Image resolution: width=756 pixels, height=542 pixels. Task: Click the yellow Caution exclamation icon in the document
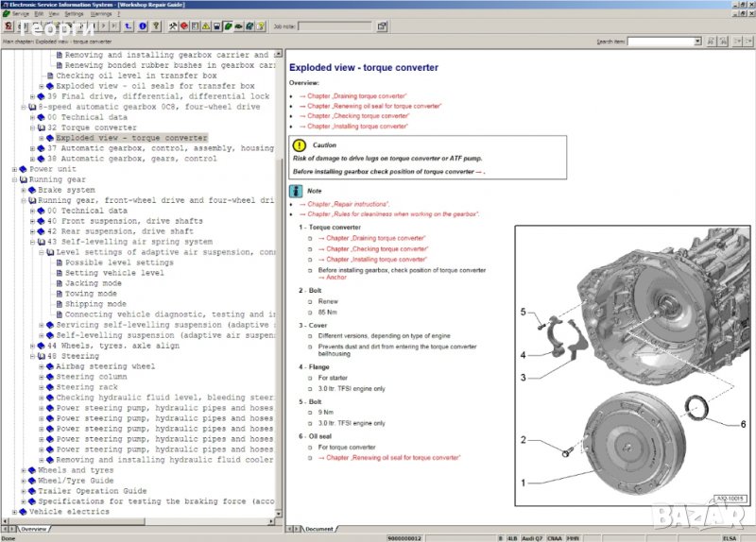click(299, 145)
